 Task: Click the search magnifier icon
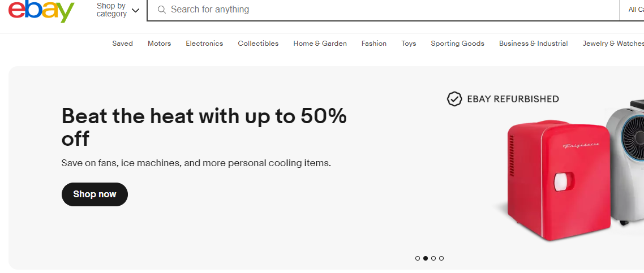[162, 10]
